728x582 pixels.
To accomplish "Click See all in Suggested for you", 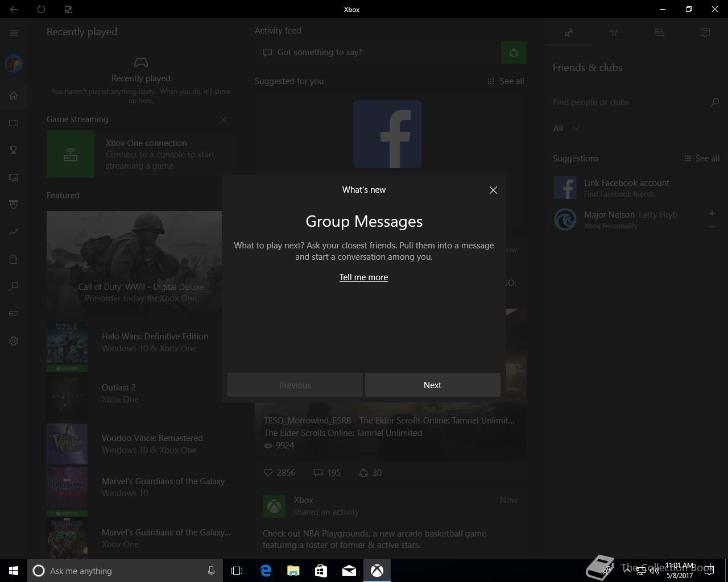I will coord(506,81).
